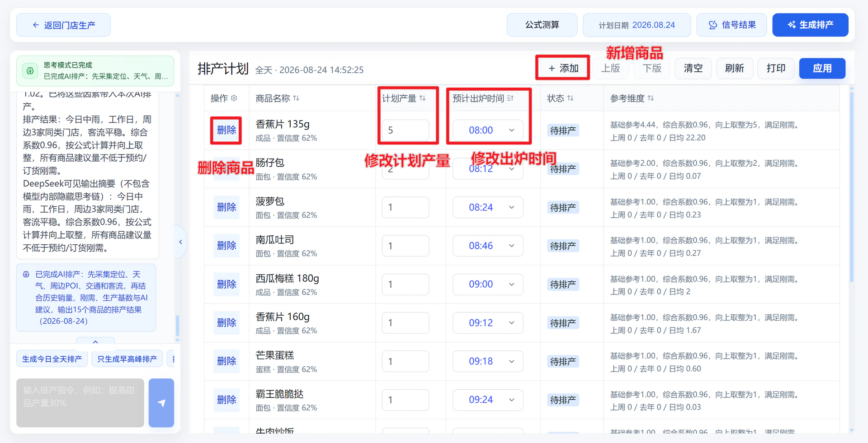Sort the 状态 column
The image size is (868, 443).
[570, 98]
